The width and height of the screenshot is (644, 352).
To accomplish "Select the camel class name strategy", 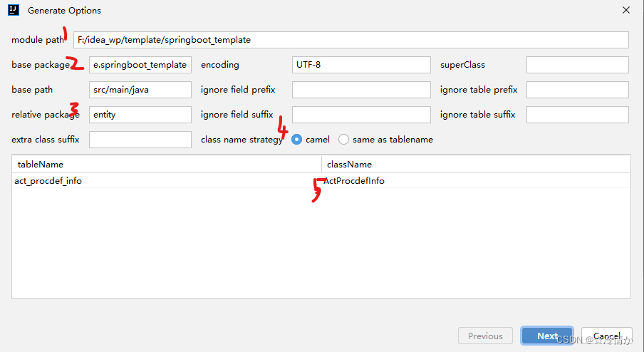I will click(x=296, y=140).
